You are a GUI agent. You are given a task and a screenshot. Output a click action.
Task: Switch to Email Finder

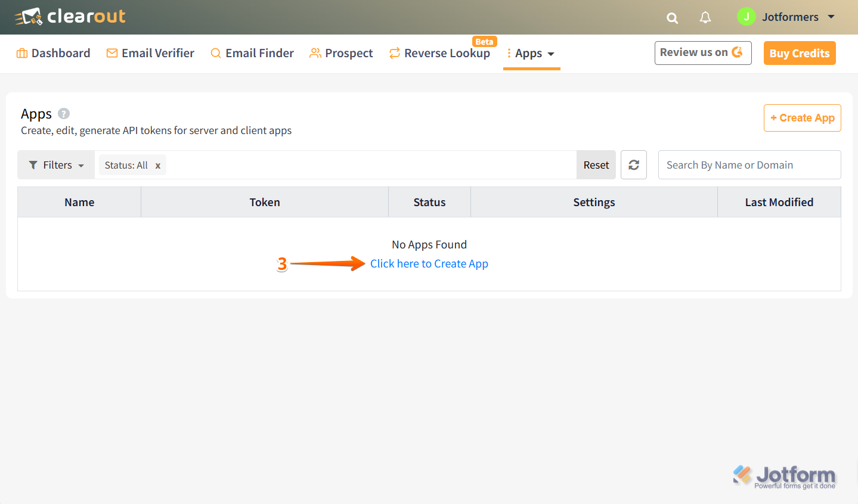click(252, 53)
